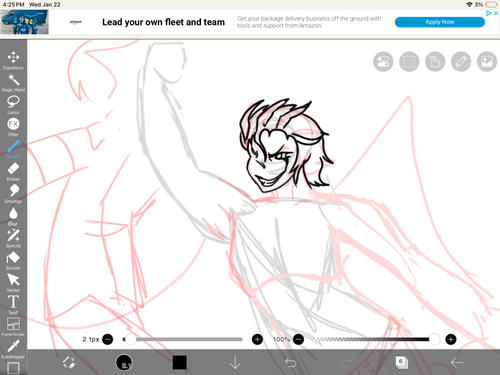Choose the Frame Divider tool
This screenshot has height=375, width=500.
pos(13,327)
